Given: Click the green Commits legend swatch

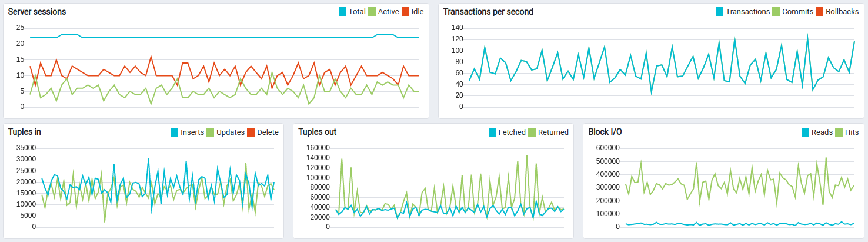Looking at the screenshot, I should tap(776, 12).
